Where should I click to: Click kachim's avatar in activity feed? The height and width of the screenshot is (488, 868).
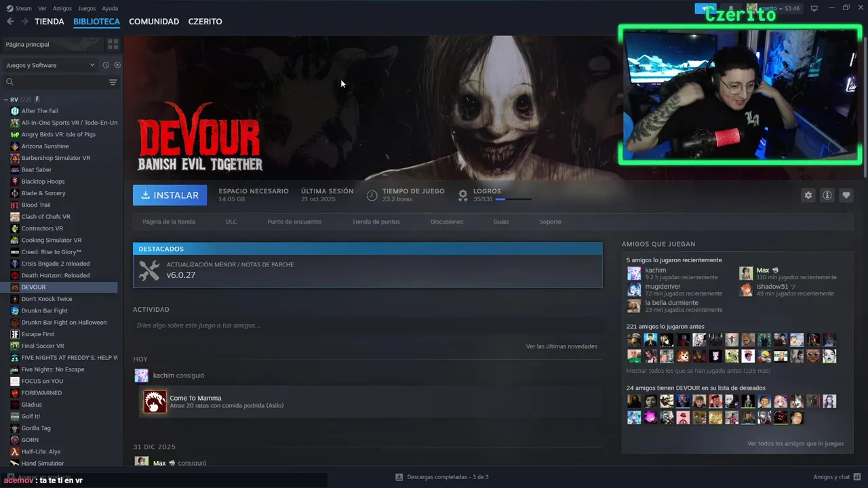click(x=141, y=375)
